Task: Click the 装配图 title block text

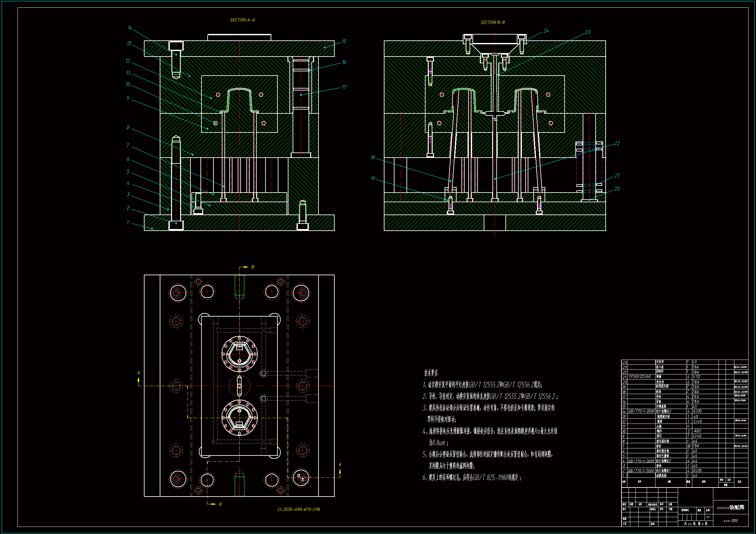Action: point(737,508)
